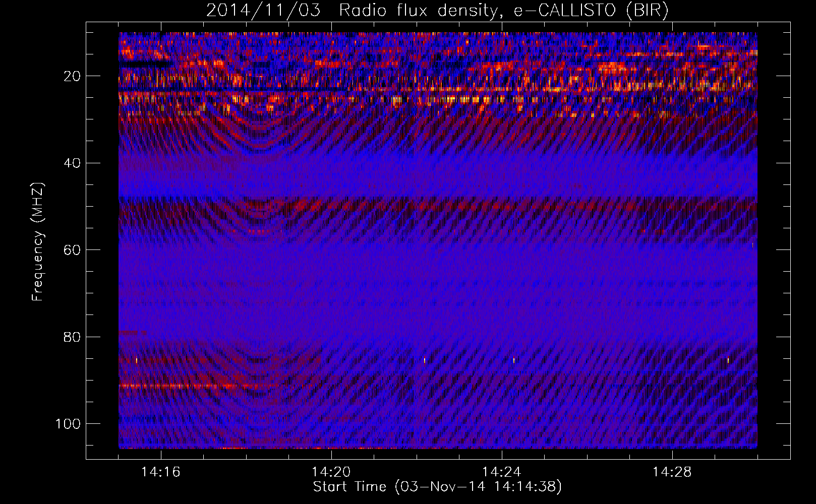Click the 20 frequency tick label
The height and width of the screenshot is (504, 816).
(x=72, y=76)
